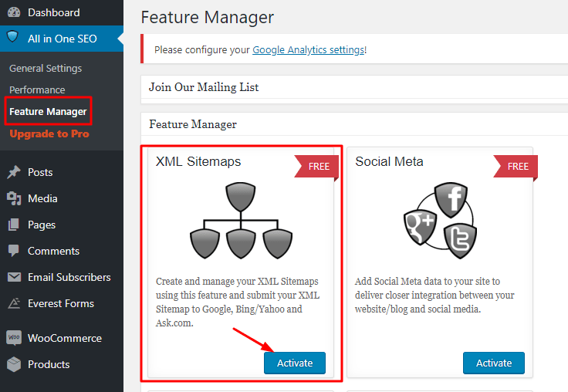Viewport: 568px width, 392px height.
Task: Click the Media library icon
Action: [14, 198]
